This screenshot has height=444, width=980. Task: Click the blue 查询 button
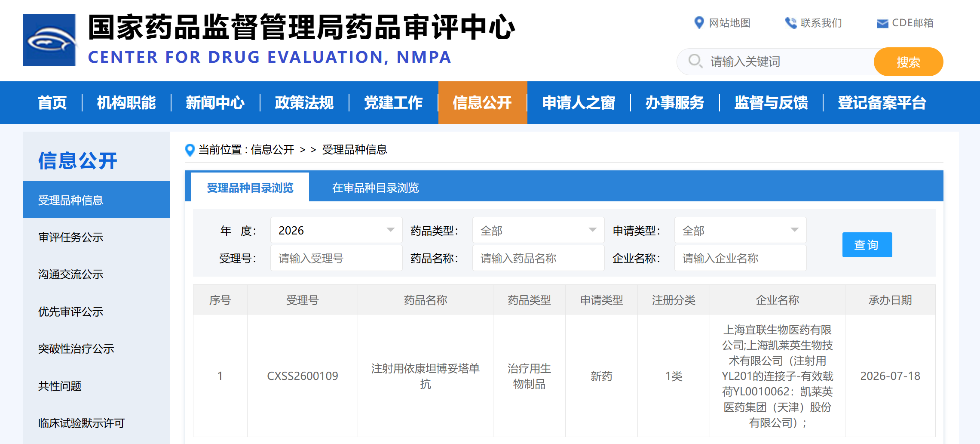click(x=867, y=245)
